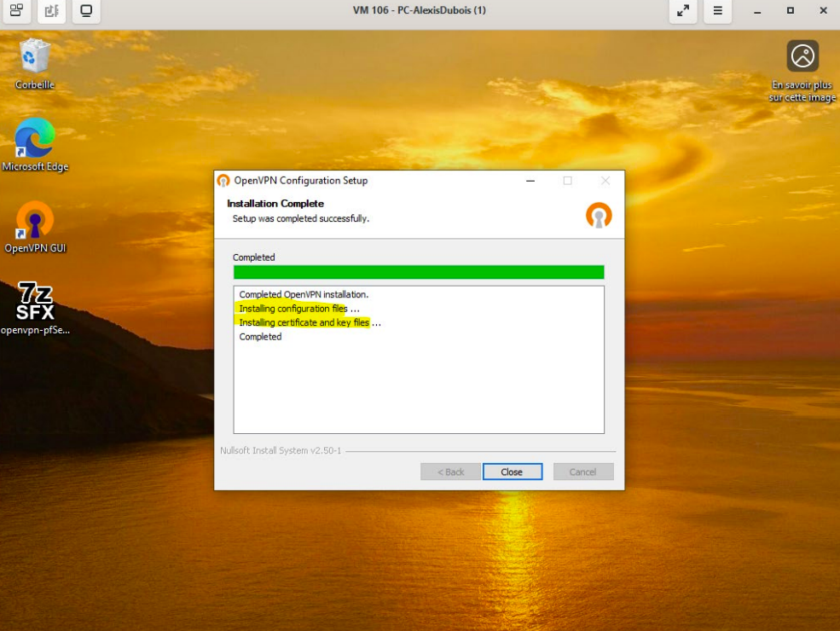This screenshot has height=631, width=840.
Task: Click the OpenVPN icon in the dialog title bar
Action: click(x=223, y=181)
